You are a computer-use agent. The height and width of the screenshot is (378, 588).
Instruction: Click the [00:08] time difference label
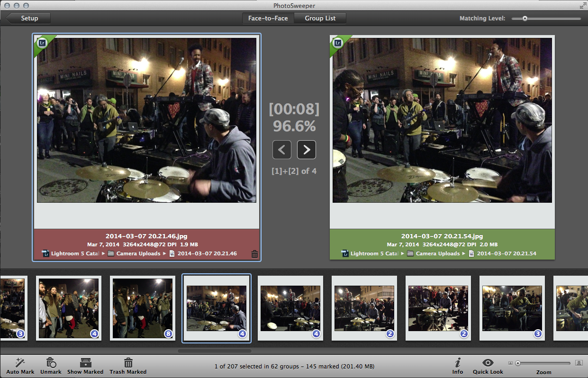294,109
